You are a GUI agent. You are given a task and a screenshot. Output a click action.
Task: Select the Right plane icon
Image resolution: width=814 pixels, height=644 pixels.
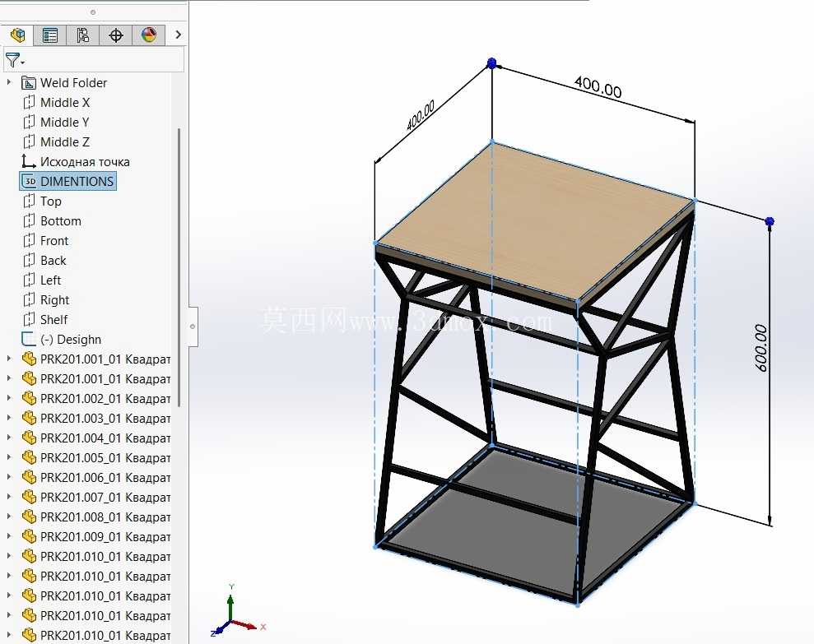click(29, 299)
